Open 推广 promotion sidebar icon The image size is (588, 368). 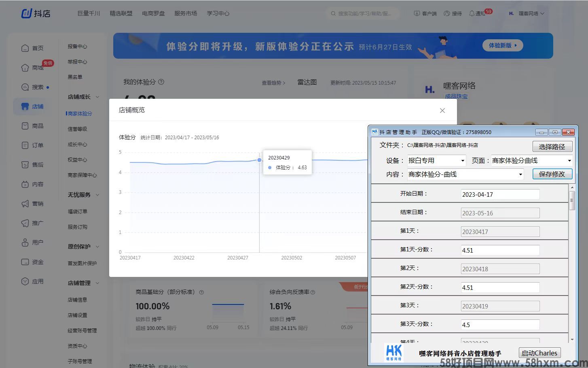(25, 223)
